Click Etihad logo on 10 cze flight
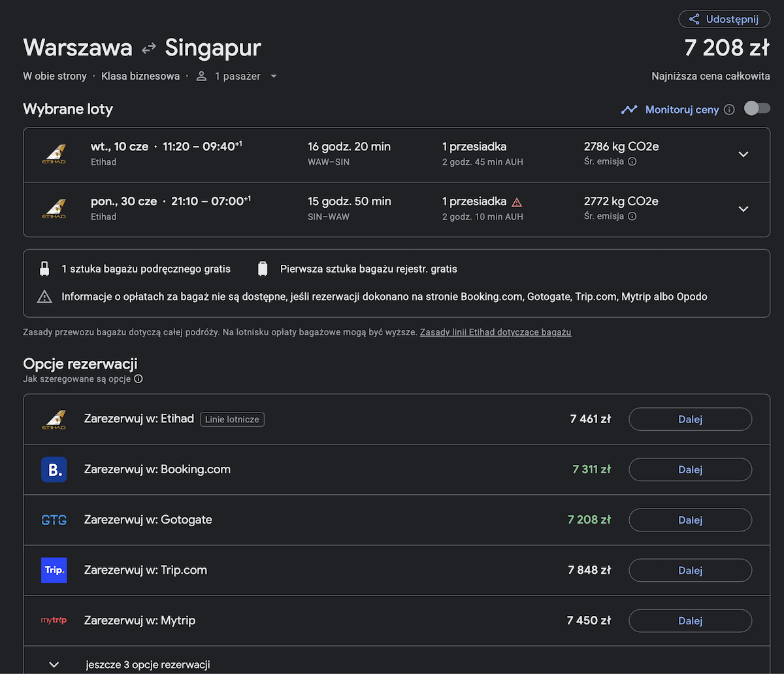The image size is (784, 674). click(54, 154)
